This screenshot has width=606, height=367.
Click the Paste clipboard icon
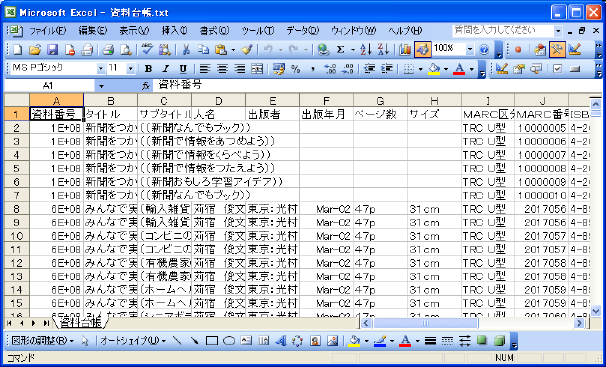point(221,49)
